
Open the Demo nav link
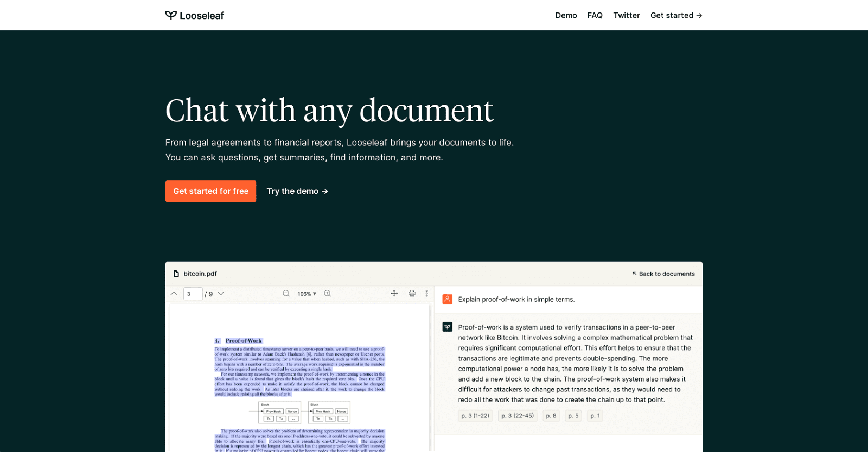(x=566, y=16)
